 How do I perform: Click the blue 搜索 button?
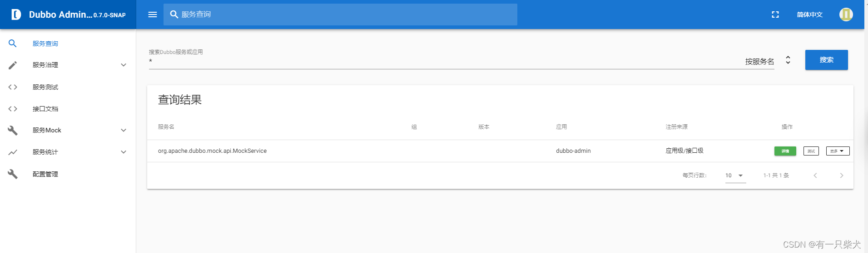[x=826, y=60]
